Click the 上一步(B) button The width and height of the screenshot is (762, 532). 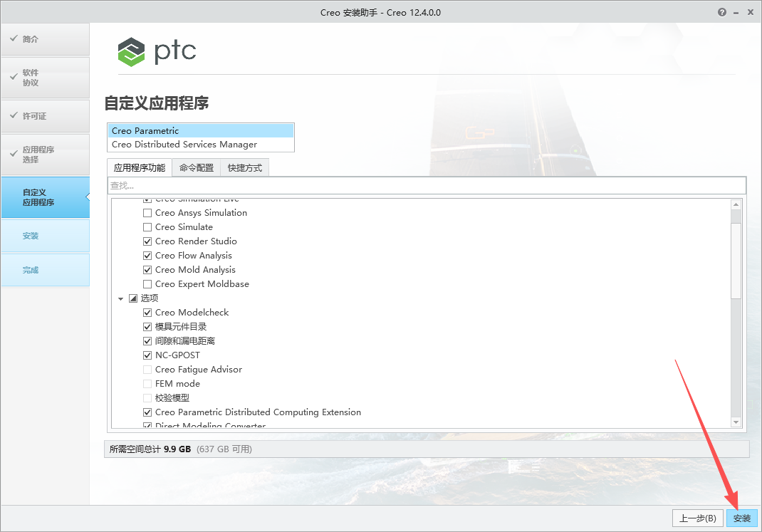697,518
